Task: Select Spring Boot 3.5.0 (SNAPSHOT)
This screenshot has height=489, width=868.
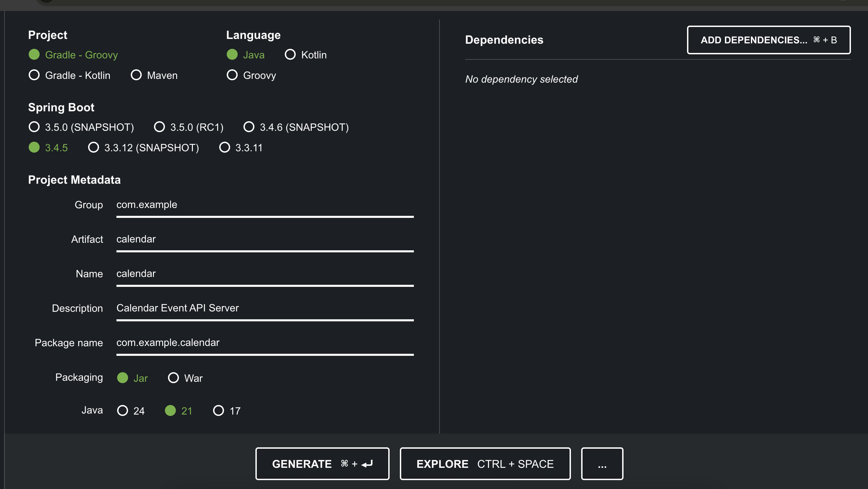Action: click(34, 127)
